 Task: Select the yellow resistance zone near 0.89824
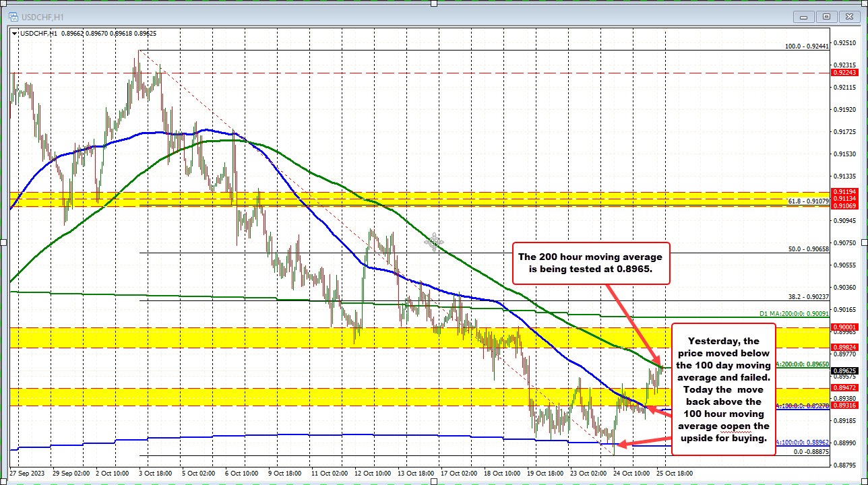(337, 337)
